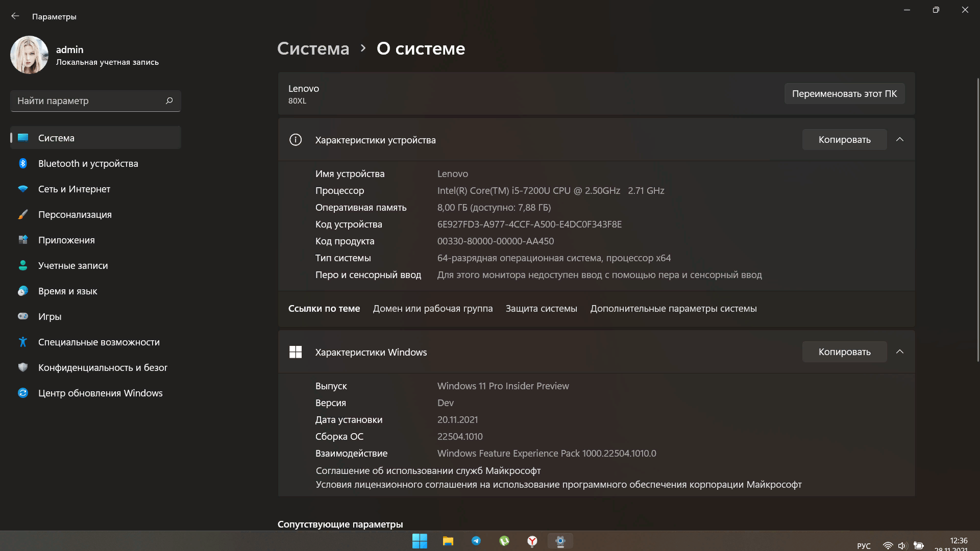Click battery tray icon
The height and width of the screenshot is (551, 980).
coord(919,546)
